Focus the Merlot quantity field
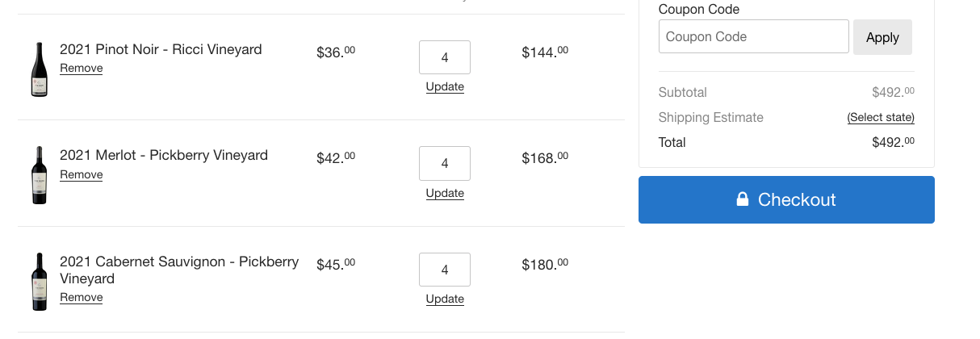Screen dimensions: 980x339 click(x=445, y=163)
